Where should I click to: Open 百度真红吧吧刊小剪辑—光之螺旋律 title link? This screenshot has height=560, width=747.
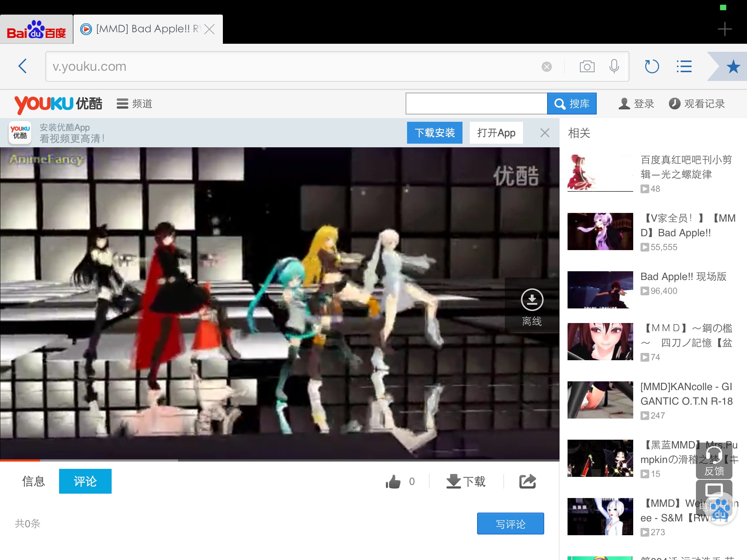(686, 167)
